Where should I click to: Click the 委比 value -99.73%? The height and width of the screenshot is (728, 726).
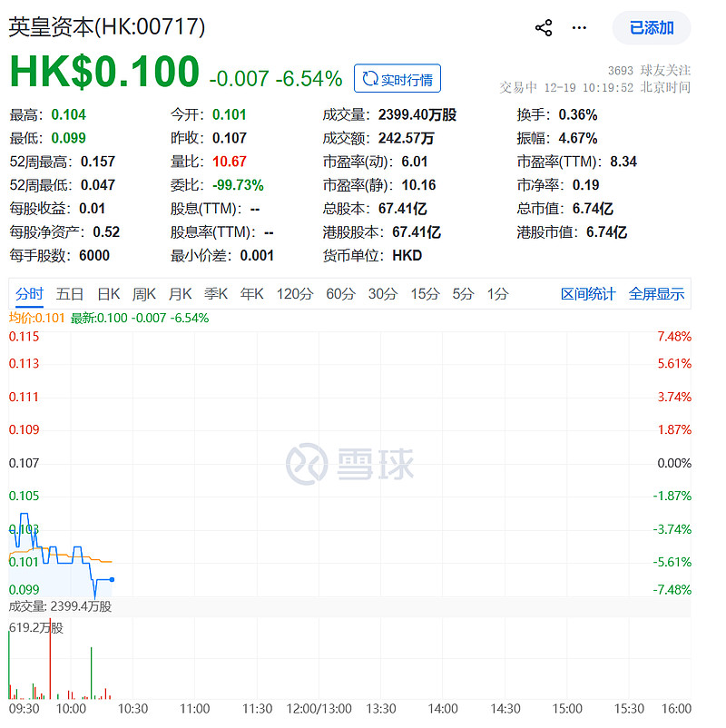[x=238, y=185]
